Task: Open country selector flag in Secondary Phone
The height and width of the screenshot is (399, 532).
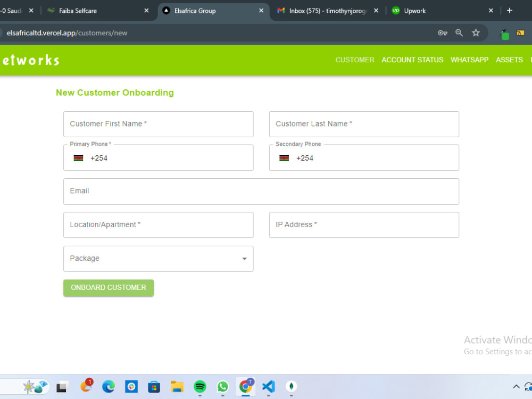Action: pyautogui.click(x=284, y=158)
